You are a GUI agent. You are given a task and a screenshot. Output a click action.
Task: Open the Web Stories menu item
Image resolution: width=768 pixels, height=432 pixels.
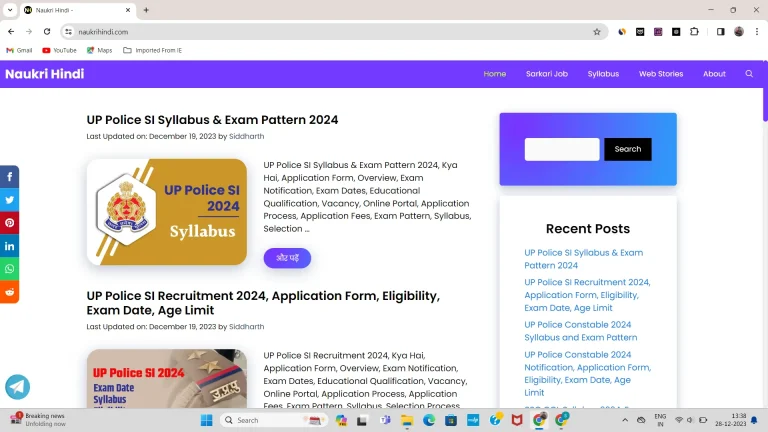661,74
